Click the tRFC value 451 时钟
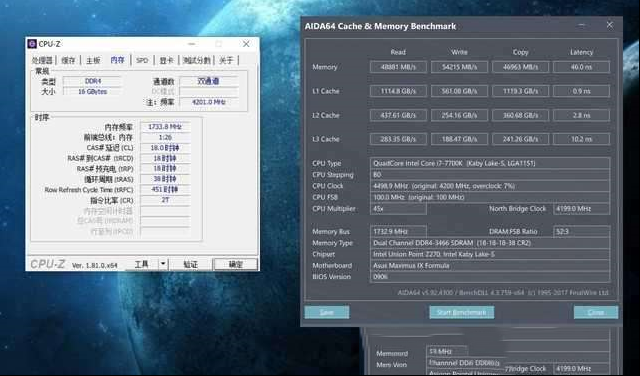The image size is (640, 376). click(165, 189)
